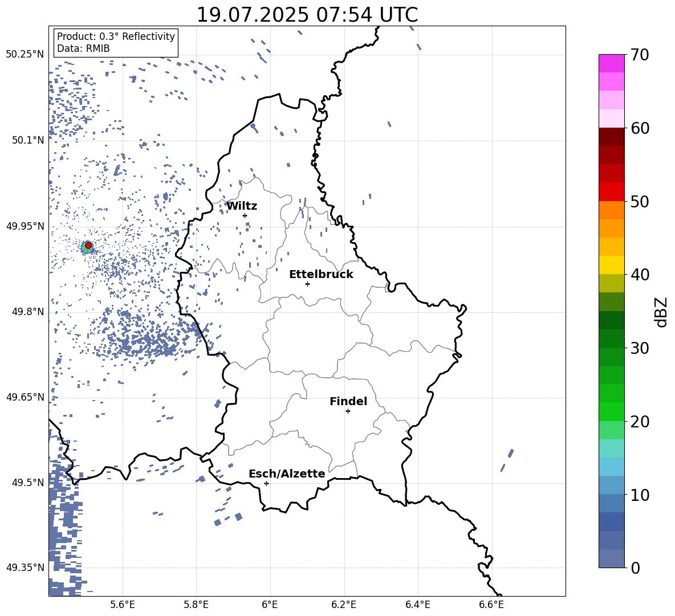Click the 49.35°N latitude label
Viewport: 675px width, 616px height.
tap(25, 568)
